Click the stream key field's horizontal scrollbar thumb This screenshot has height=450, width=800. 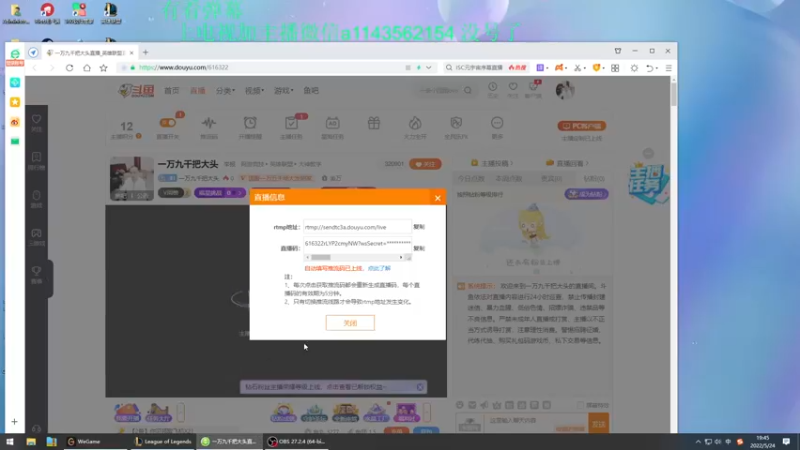pyautogui.click(x=321, y=257)
